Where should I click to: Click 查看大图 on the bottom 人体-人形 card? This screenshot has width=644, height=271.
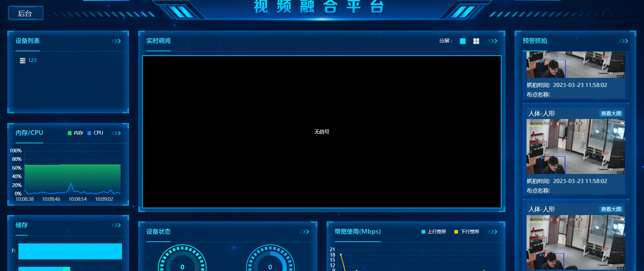611,209
